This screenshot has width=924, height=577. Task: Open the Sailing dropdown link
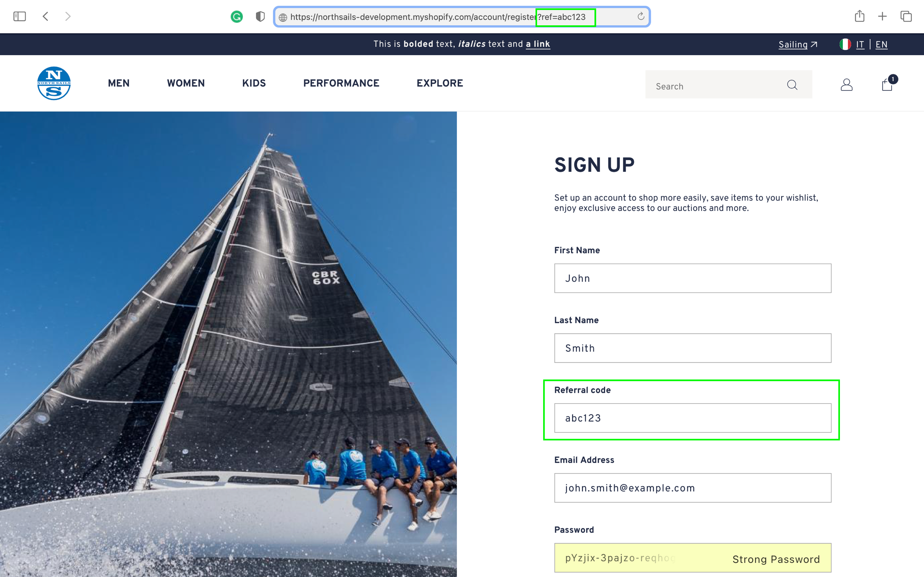(x=798, y=45)
